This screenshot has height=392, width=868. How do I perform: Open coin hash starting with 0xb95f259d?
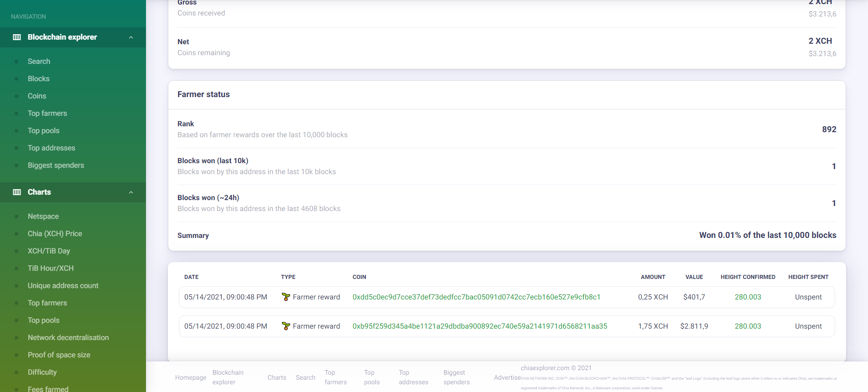pyautogui.click(x=480, y=326)
